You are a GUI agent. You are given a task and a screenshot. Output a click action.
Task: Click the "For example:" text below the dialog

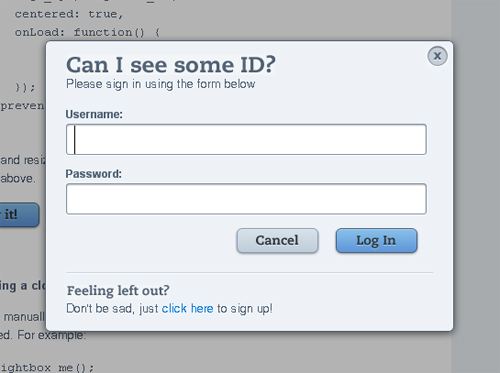[x=52, y=335]
